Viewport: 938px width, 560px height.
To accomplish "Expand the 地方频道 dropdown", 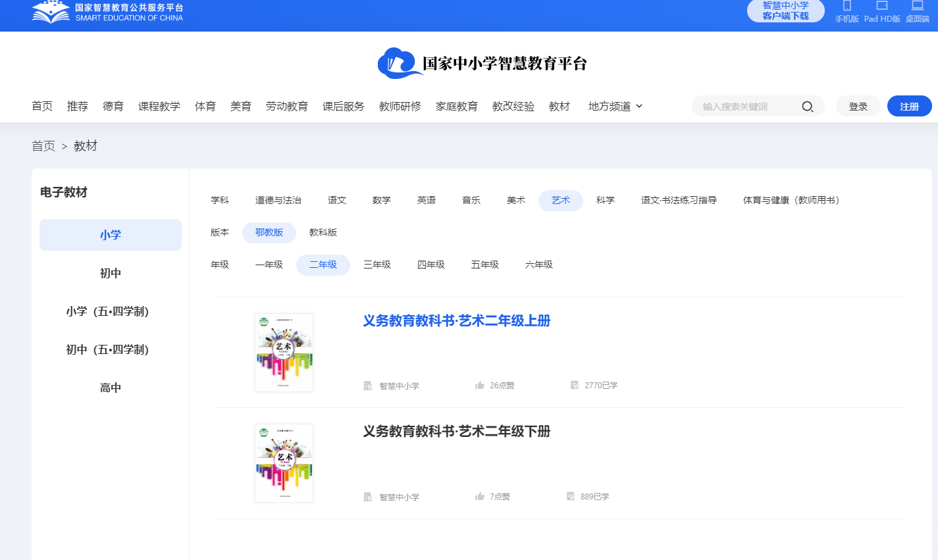I will pos(615,106).
